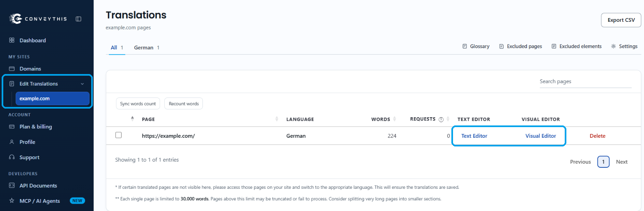Click Sync words count button
The height and width of the screenshot is (211, 644).
coord(138,104)
